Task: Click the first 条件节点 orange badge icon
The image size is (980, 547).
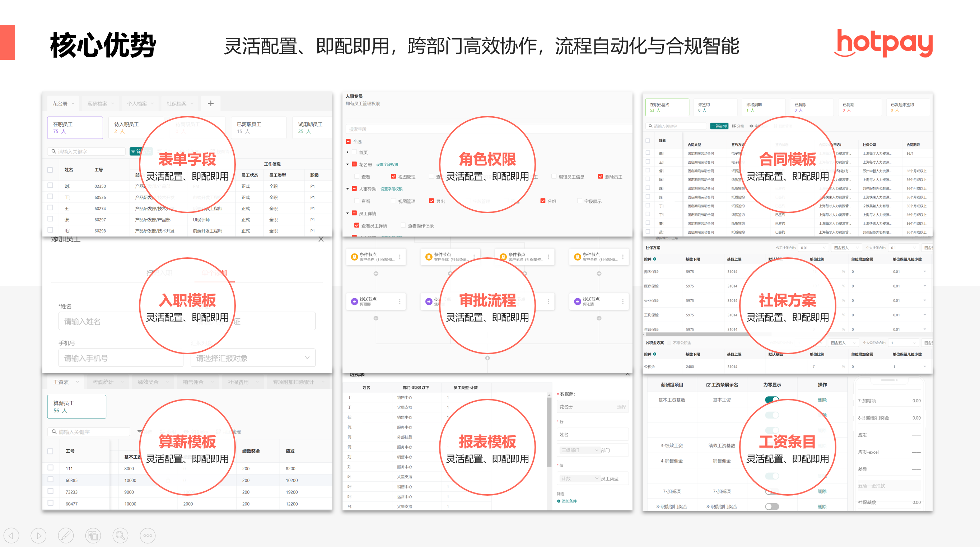Action: point(354,257)
